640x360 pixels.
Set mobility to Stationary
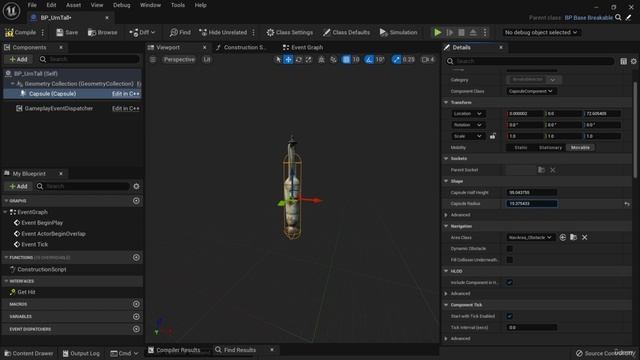(x=550, y=147)
